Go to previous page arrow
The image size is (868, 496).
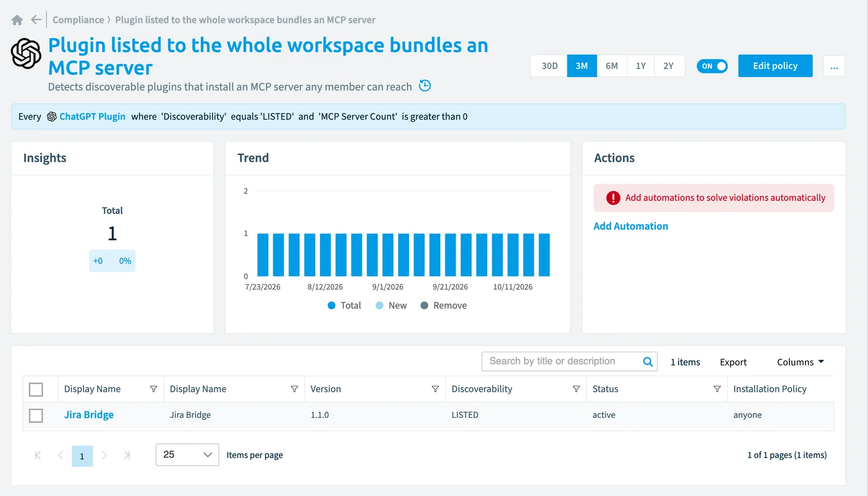(x=61, y=455)
